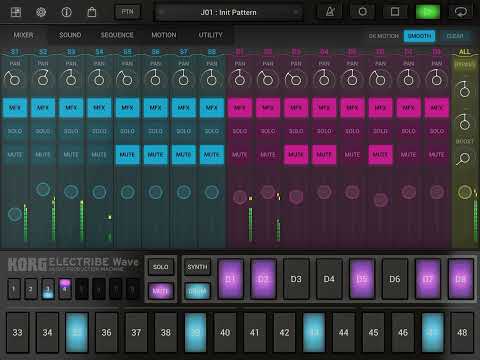480x360 pixels.
Task: Switch to the SEQUENCE tab
Action: click(117, 35)
